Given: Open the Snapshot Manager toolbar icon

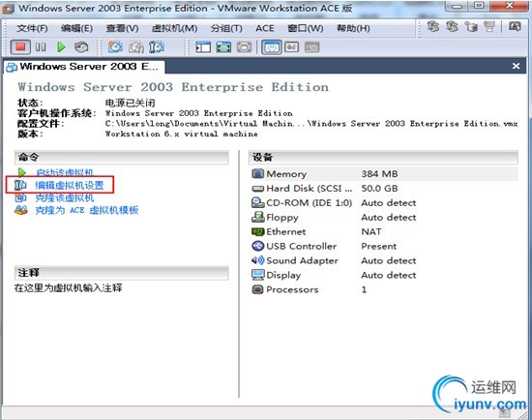Looking at the screenshot, I should click(156, 47).
